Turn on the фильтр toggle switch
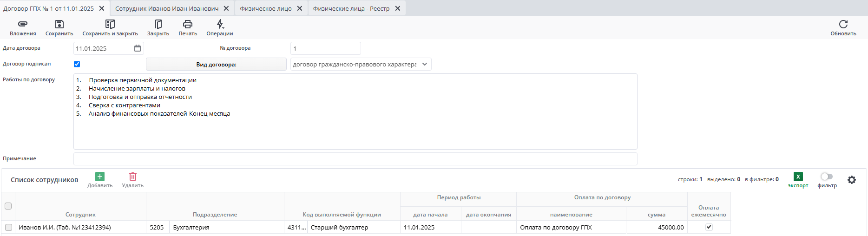Screen dimensions: 868x236 (827, 177)
